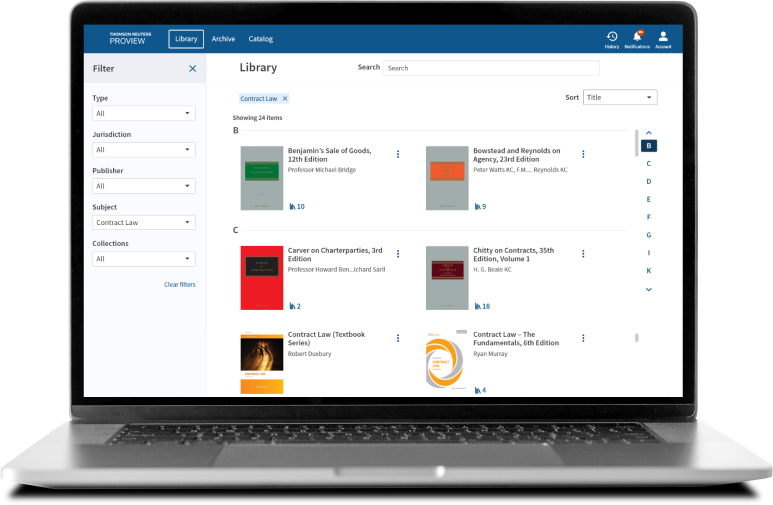Viewport: 773px width, 505px height.
Task: Open the Contract Law Textbook Series cover
Action: pyautogui.click(x=262, y=362)
